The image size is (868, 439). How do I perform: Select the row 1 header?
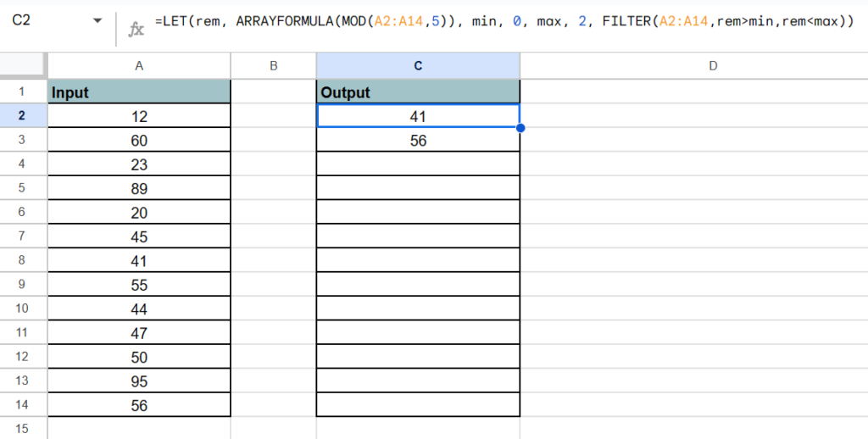(x=23, y=92)
